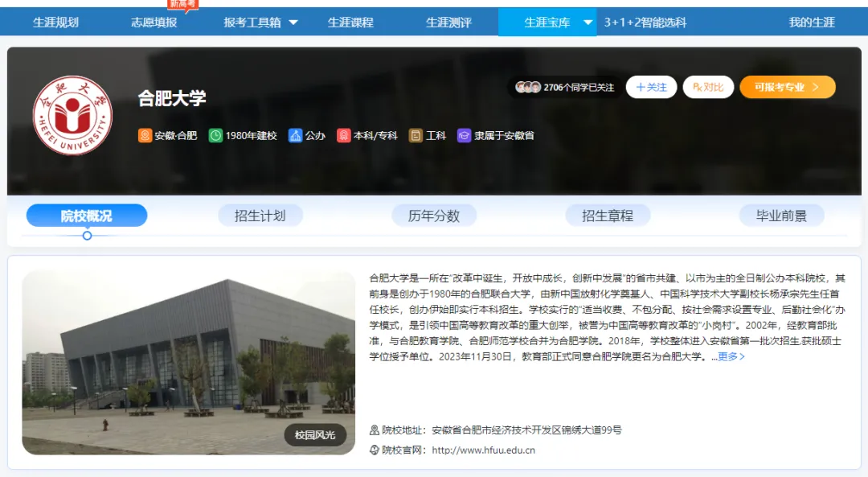Click the 更多 link after the description
This screenshot has height=477, width=868.
coord(731,357)
